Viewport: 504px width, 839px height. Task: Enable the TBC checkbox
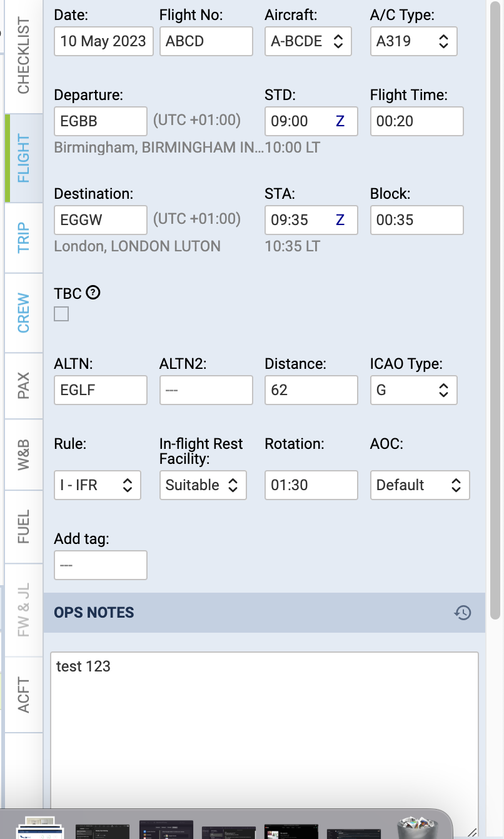61,314
